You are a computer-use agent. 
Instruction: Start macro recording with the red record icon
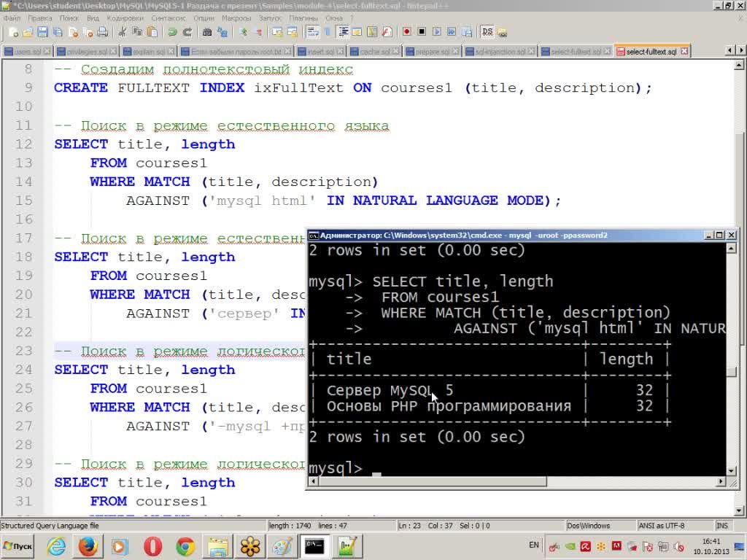pos(407,32)
